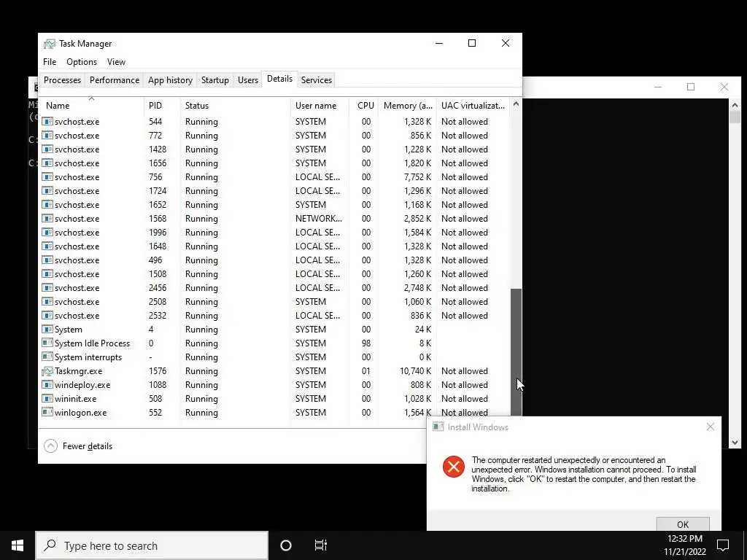Switch to the Startup tab
This screenshot has height=560, width=747.
[215, 80]
